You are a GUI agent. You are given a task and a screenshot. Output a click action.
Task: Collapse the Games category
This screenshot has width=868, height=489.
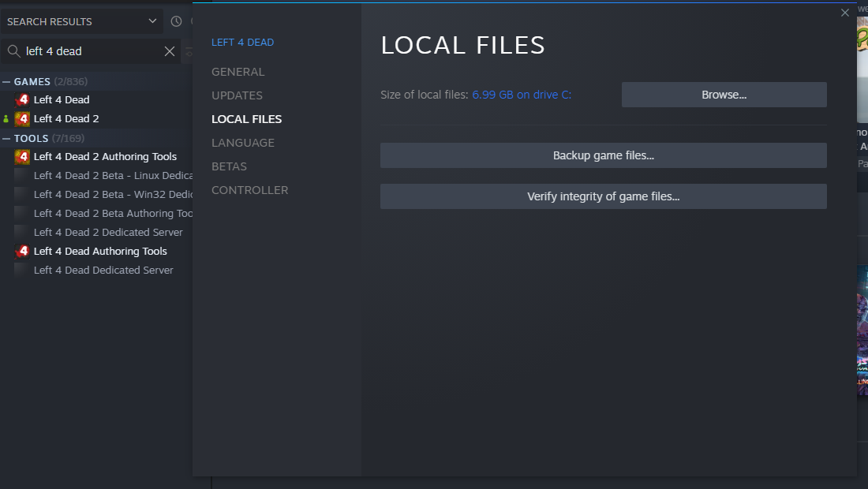coord(6,82)
